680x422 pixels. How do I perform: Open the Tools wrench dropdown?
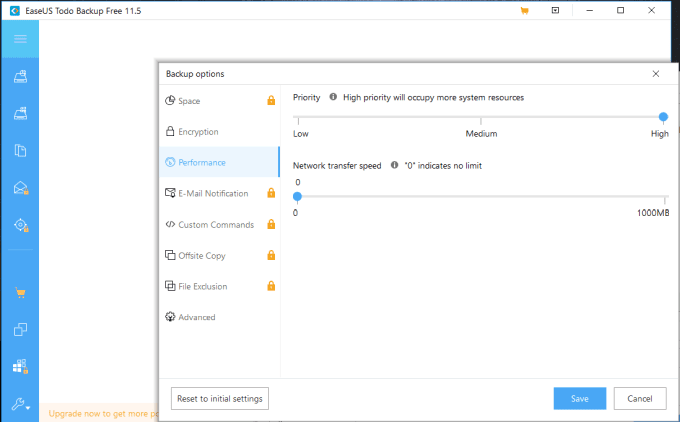20,405
